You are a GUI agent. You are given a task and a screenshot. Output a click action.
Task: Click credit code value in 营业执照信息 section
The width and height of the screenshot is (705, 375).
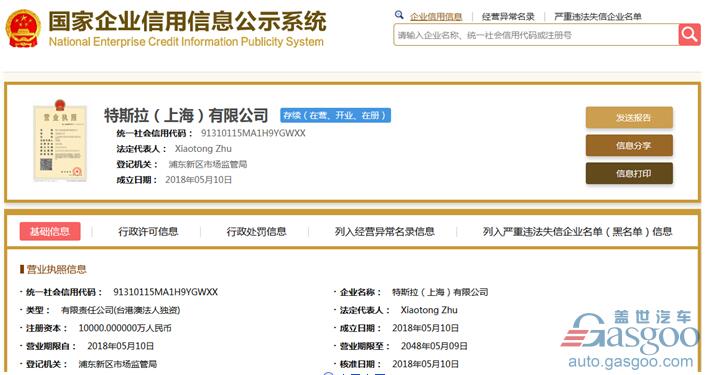coord(165,292)
